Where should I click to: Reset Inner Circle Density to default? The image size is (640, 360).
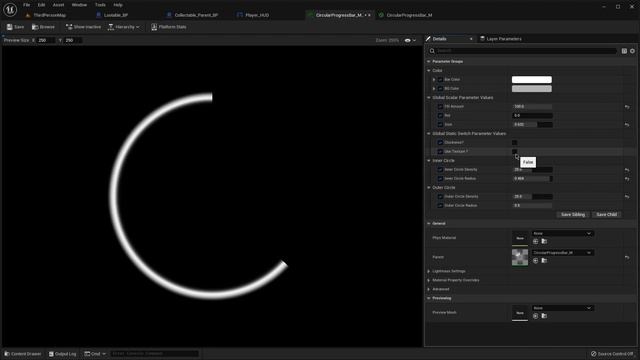click(x=627, y=170)
